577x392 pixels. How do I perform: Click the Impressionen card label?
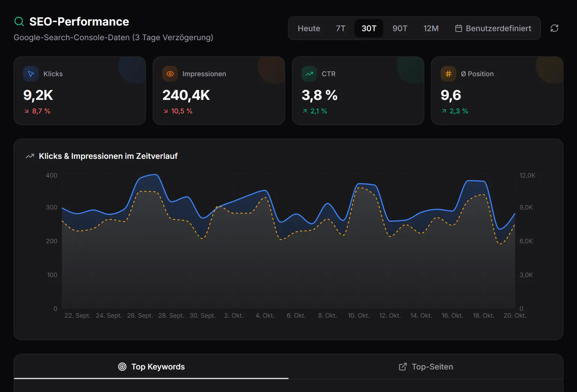pyautogui.click(x=204, y=74)
